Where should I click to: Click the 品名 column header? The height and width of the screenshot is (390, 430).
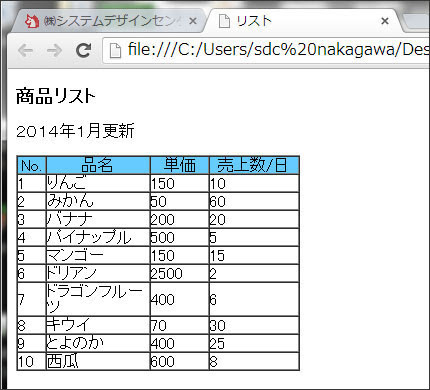click(x=98, y=165)
